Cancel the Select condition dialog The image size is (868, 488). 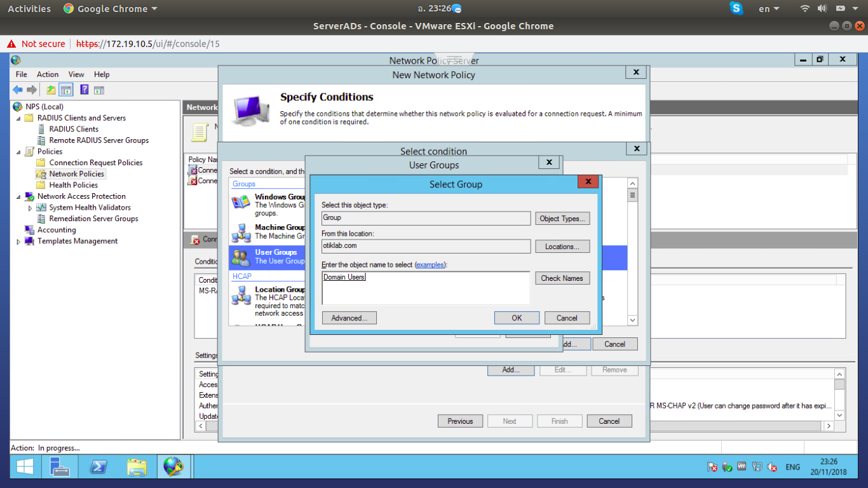tap(614, 344)
